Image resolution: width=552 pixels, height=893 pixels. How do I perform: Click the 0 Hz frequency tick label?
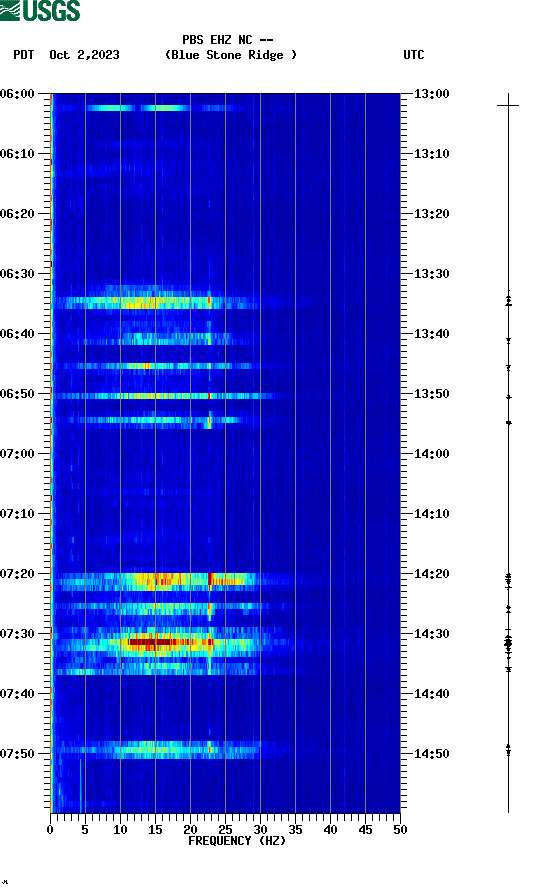(50, 830)
